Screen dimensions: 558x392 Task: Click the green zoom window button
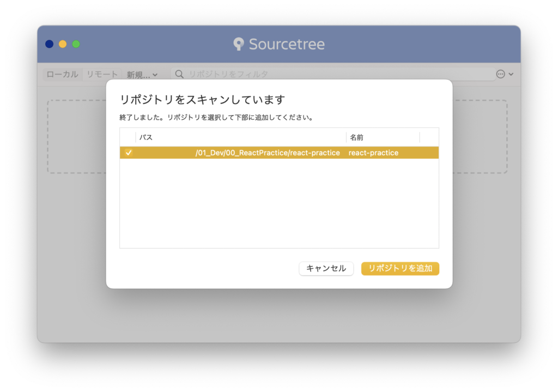pos(76,44)
